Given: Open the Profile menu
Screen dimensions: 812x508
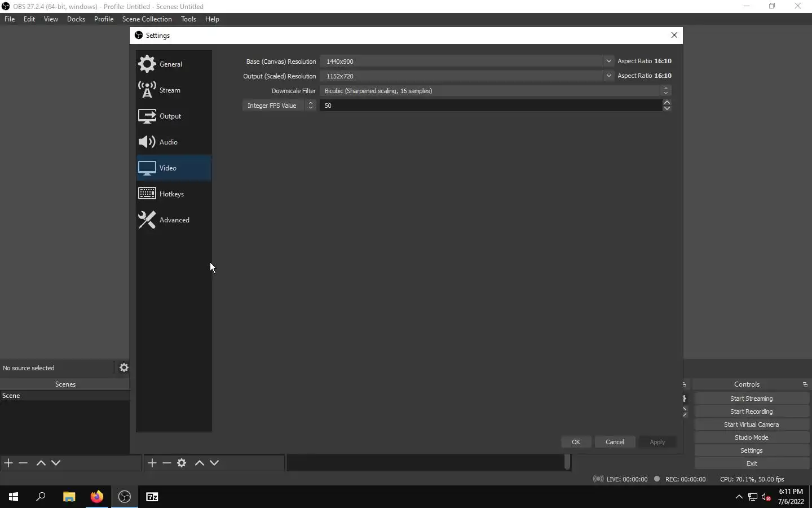Looking at the screenshot, I should [x=104, y=19].
